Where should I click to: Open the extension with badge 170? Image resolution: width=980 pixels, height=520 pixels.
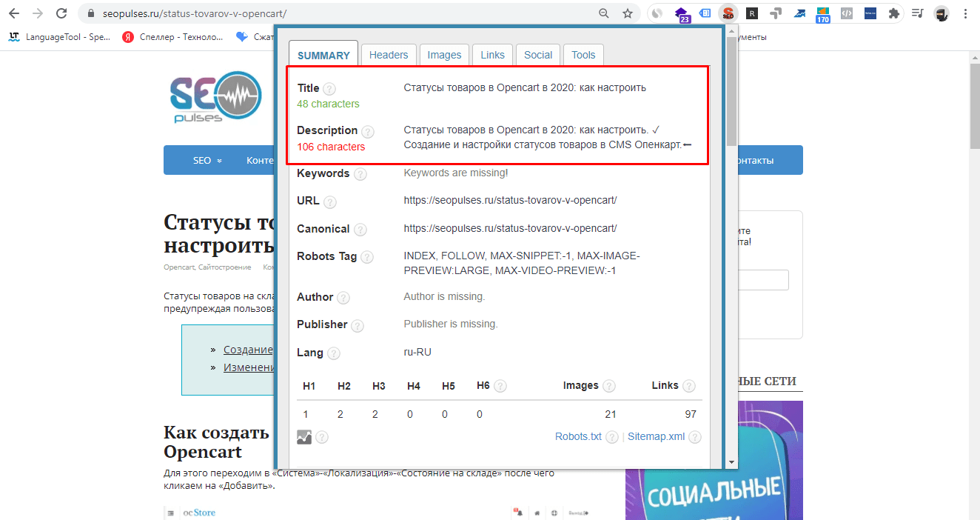click(823, 14)
